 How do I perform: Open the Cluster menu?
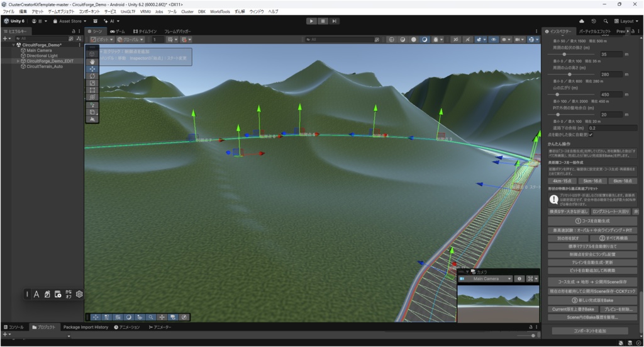pos(187,11)
